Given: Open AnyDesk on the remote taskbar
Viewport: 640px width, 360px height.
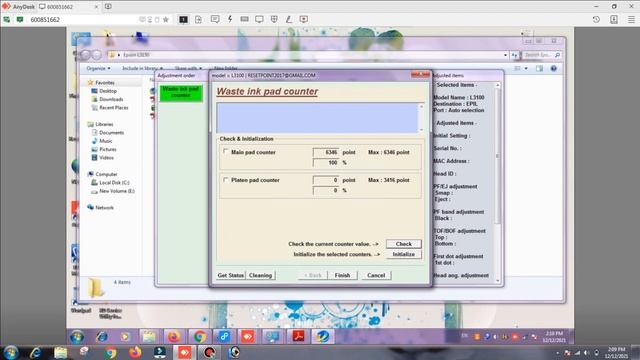Looking at the screenshot, I should [x=248, y=337].
